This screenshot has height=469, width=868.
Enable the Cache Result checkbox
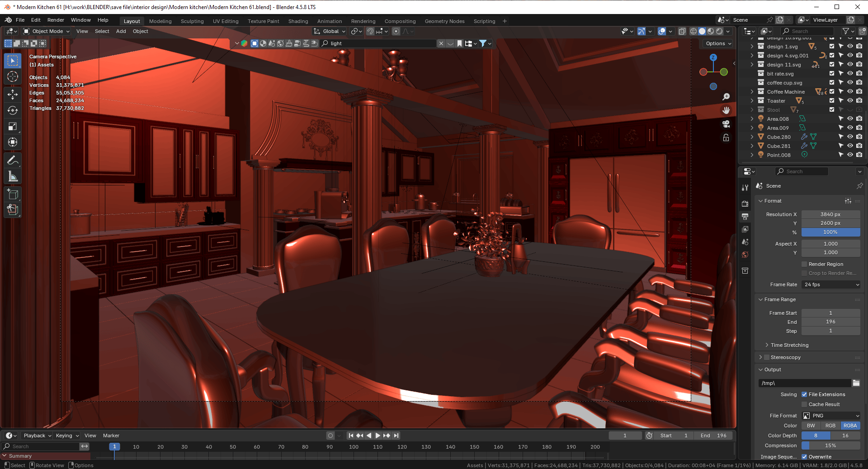[x=804, y=404]
